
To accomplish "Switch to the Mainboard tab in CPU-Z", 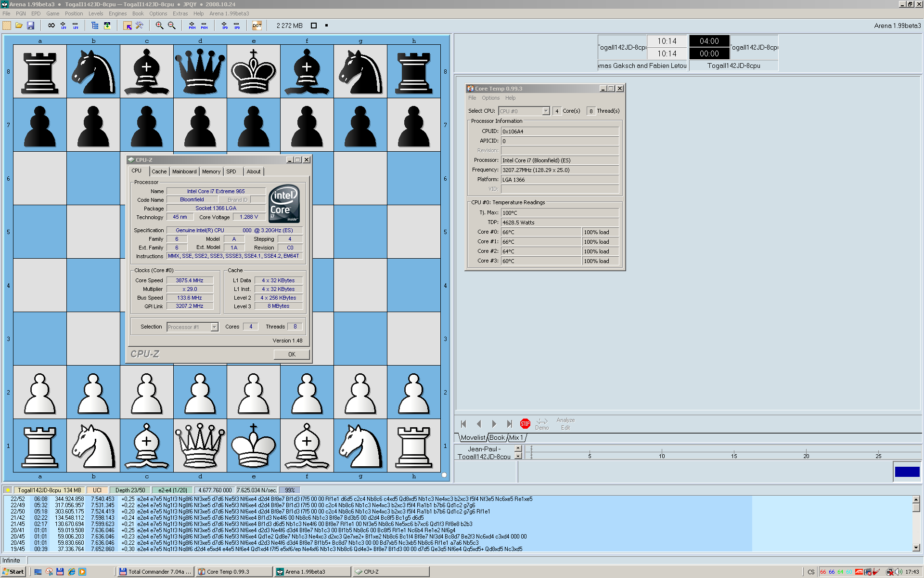I will (184, 171).
